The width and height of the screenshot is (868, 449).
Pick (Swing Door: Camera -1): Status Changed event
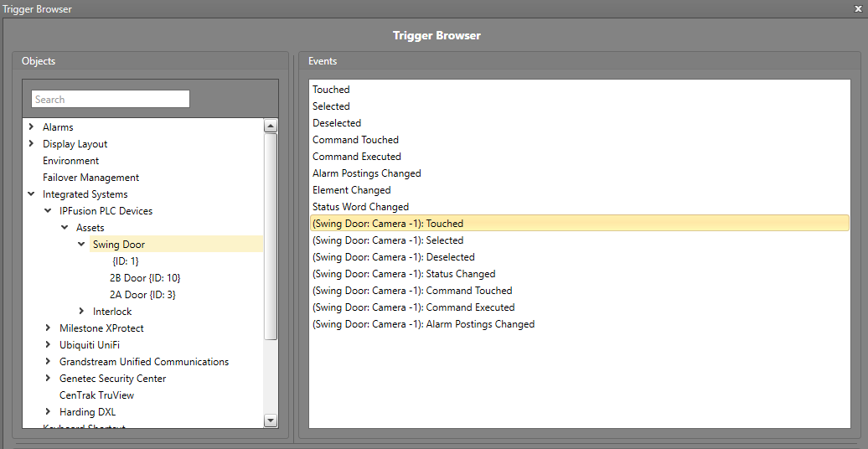(404, 274)
